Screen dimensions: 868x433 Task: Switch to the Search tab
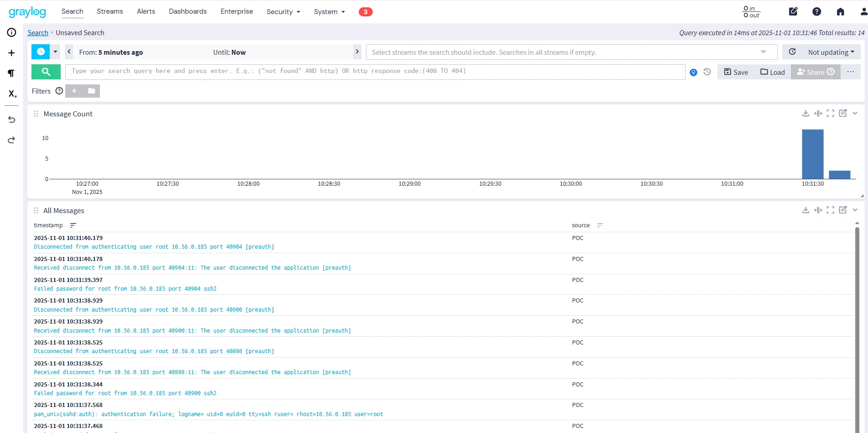[x=73, y=11]
